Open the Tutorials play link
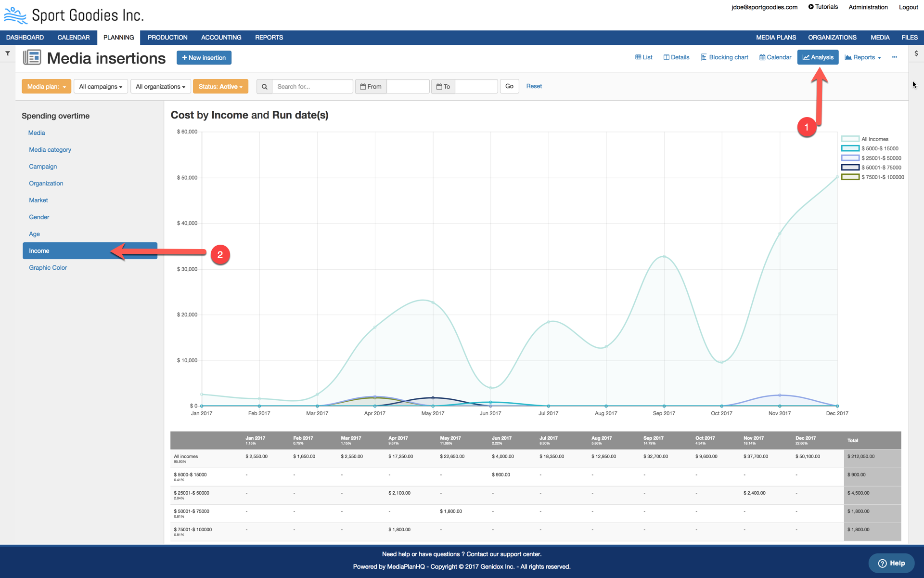This screenshot has width=924, height=578. click(x=823, y=7)
